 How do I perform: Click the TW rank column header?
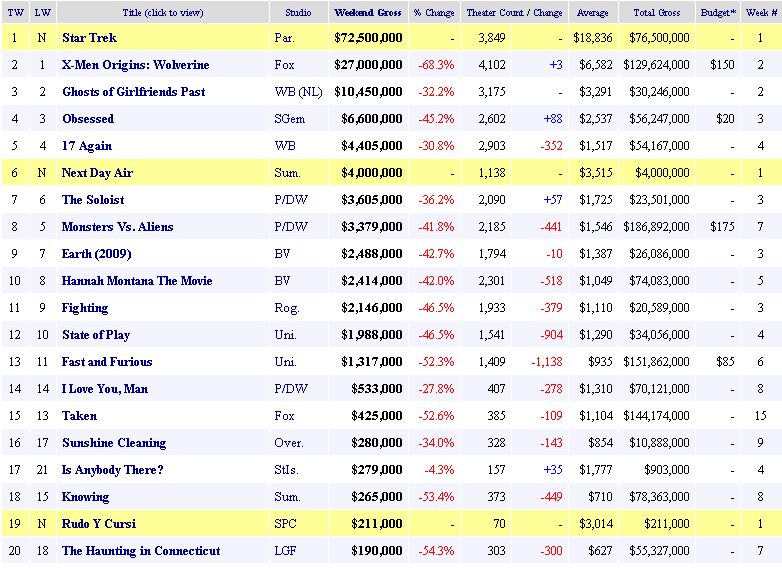(15, 13)
